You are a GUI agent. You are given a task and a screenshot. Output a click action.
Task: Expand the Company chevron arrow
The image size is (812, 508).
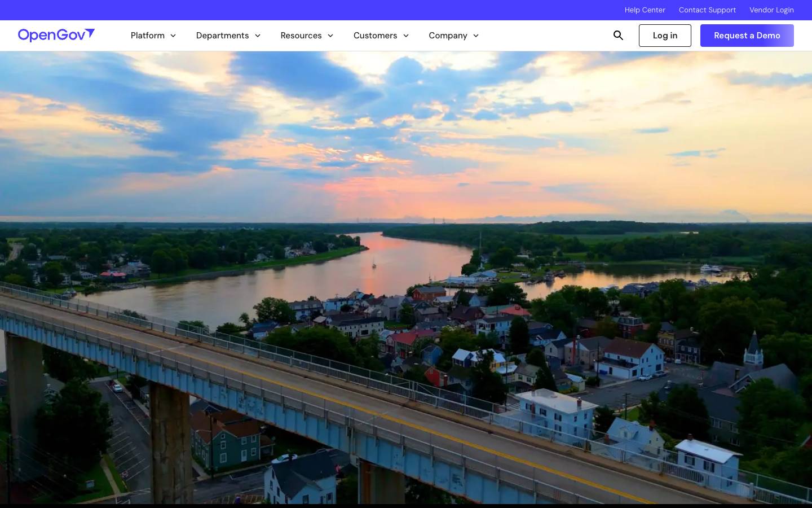click(476, 36)
